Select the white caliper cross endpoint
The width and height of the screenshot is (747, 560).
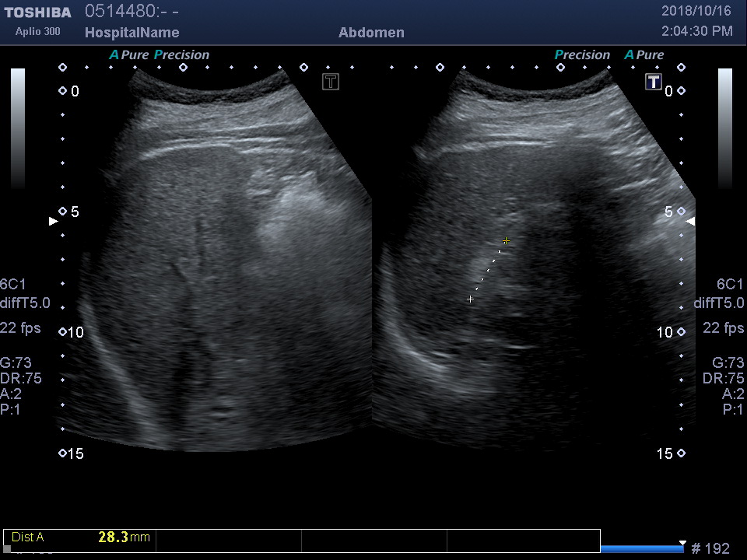coord(470,299)
